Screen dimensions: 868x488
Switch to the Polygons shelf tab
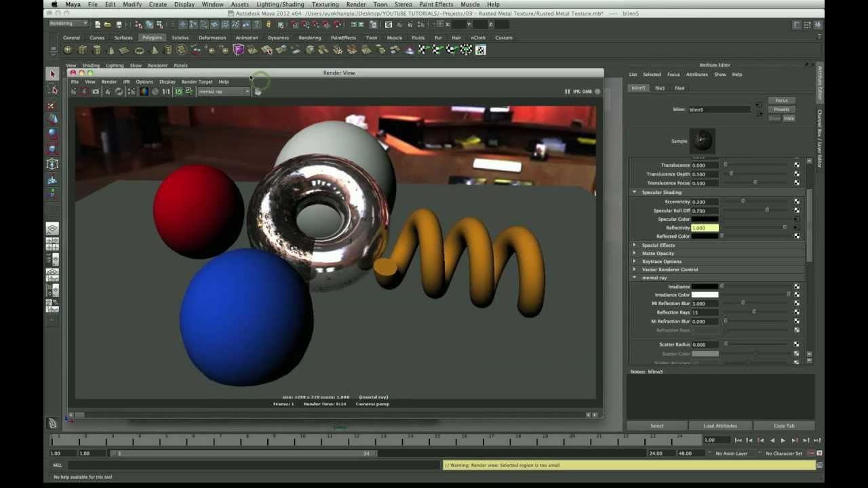pos(152,38)
